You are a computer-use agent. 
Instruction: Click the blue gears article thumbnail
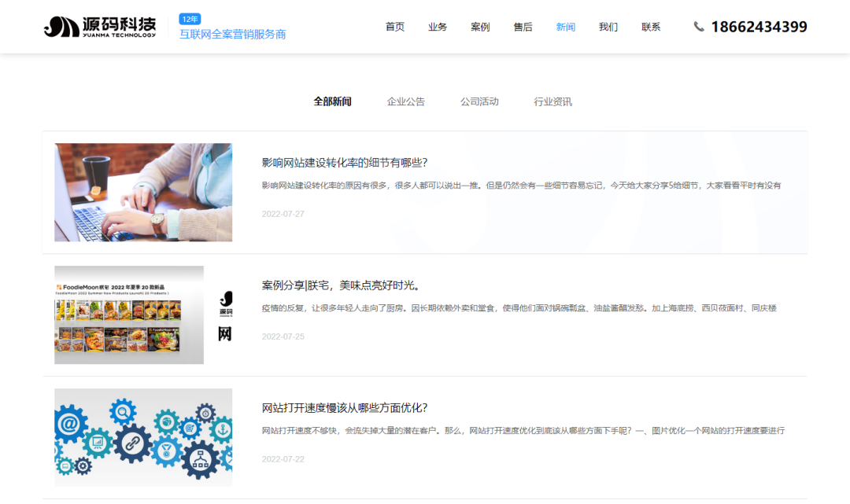[x=143, y=437]
